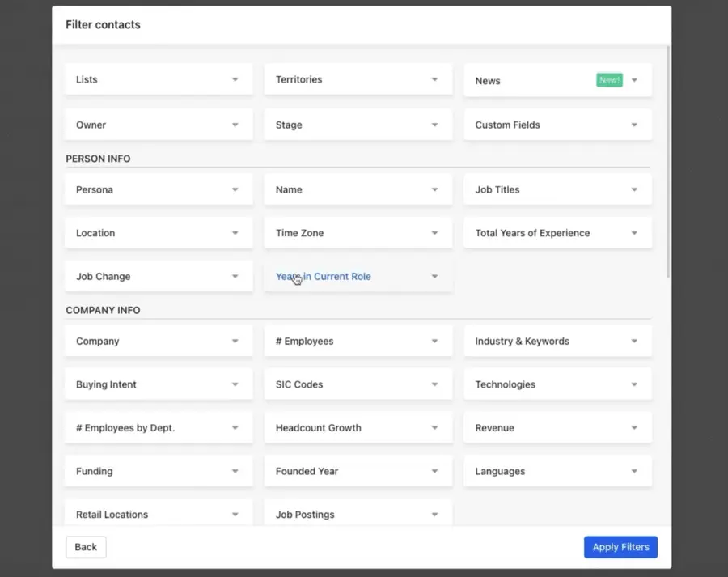Expand the Stage filter
The image size is (728, 577).
click(x=358, y=125)
